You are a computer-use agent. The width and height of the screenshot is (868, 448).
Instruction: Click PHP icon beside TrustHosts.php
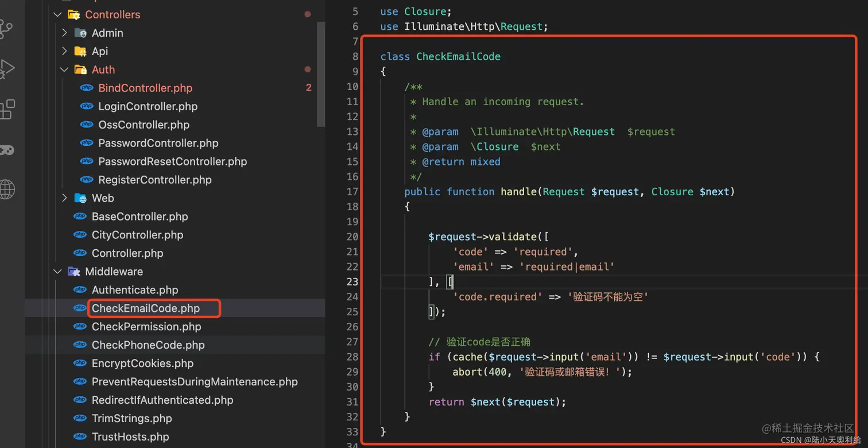point(80,437)
